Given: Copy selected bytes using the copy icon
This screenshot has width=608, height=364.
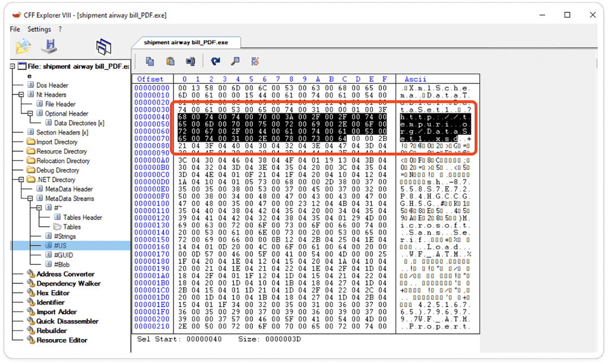Looking at the screenshot, I should (x=150, y=61).
